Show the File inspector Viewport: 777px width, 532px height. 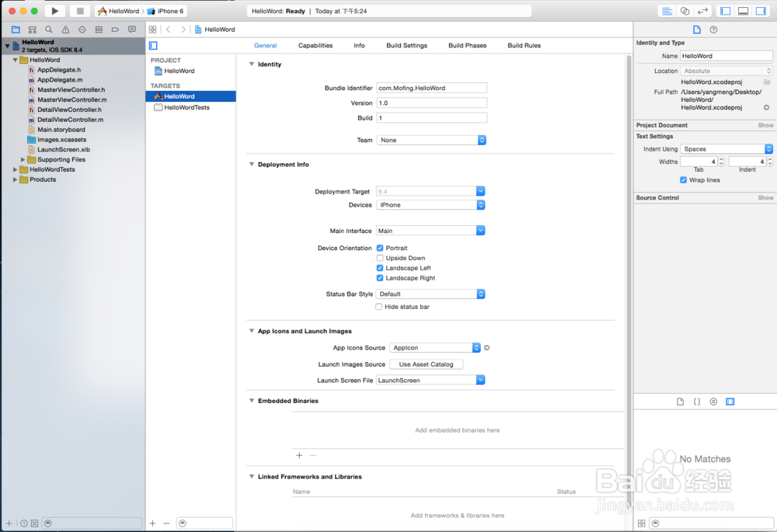pyautogui.click(x=697, y=30)
